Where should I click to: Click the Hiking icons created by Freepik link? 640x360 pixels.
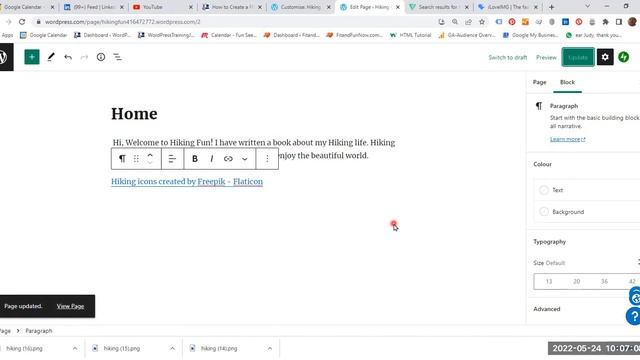tap(187, 182)
